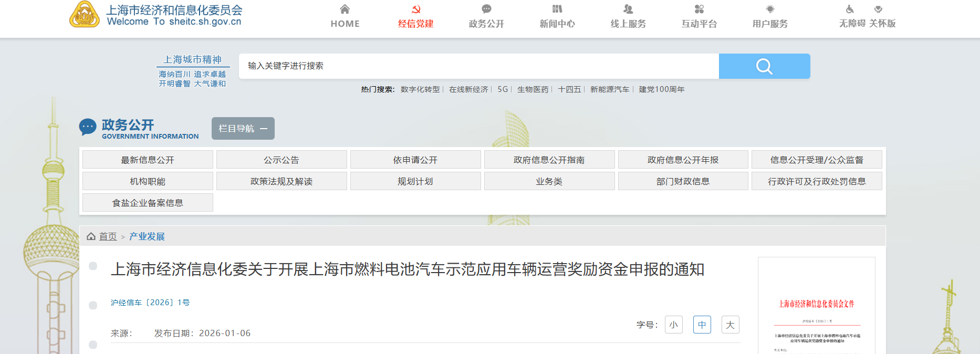Select hot search term 5G
980x354 pixels.
[503, 89]
